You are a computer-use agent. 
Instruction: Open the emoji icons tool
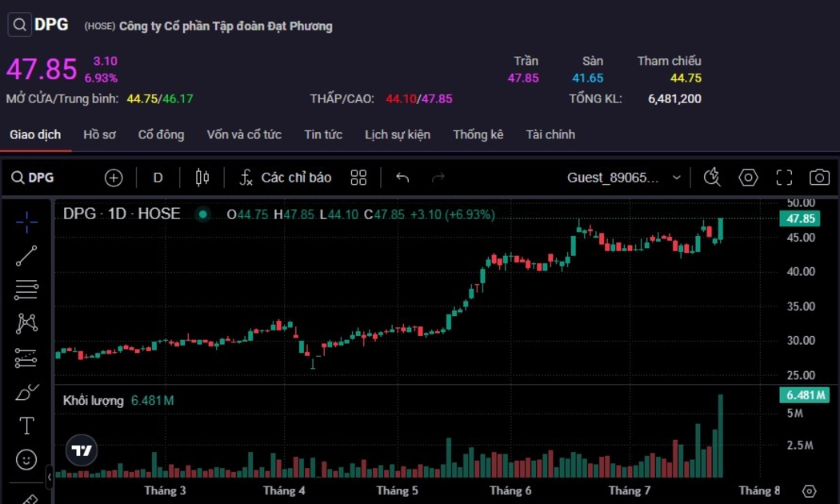point(26,460)
